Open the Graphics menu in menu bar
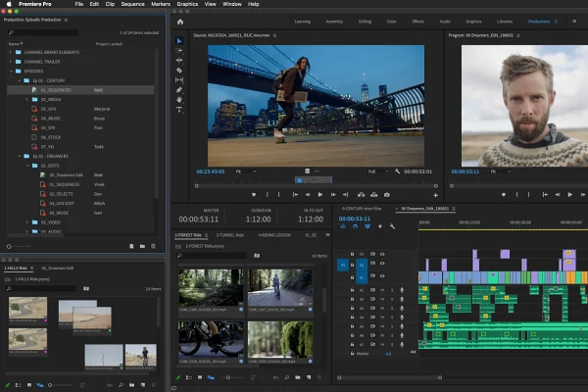This screenshot has width=588, height=392. [187, 4]
